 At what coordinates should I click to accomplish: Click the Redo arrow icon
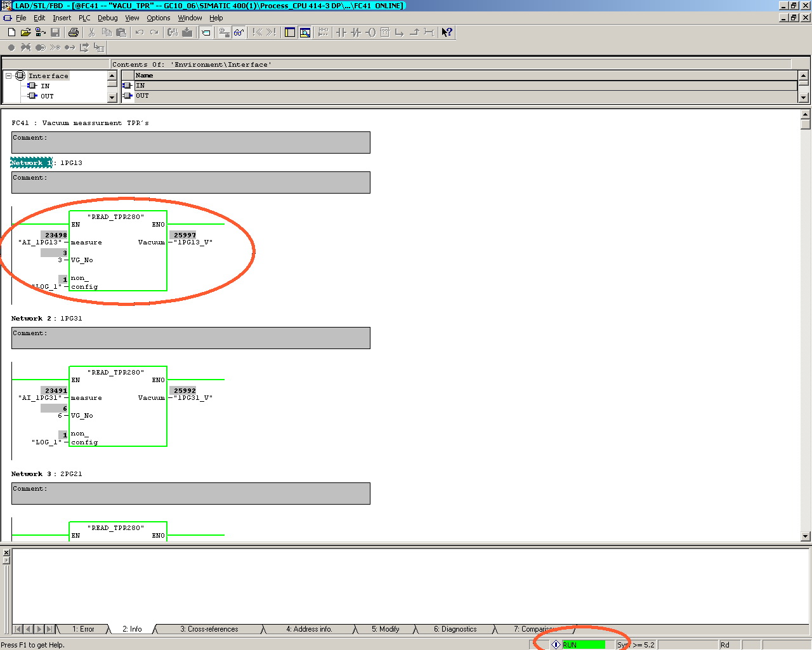pos(154,32)
